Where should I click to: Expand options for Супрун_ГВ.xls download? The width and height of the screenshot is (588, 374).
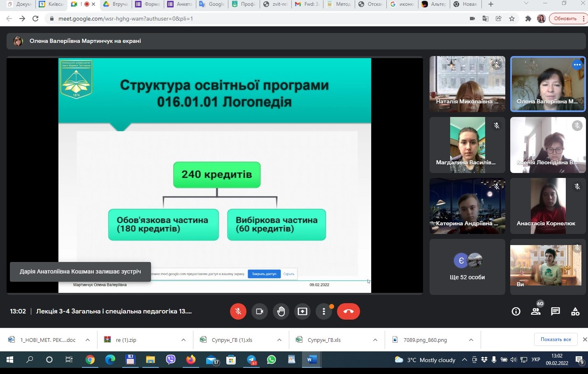[x=375, y=340]
